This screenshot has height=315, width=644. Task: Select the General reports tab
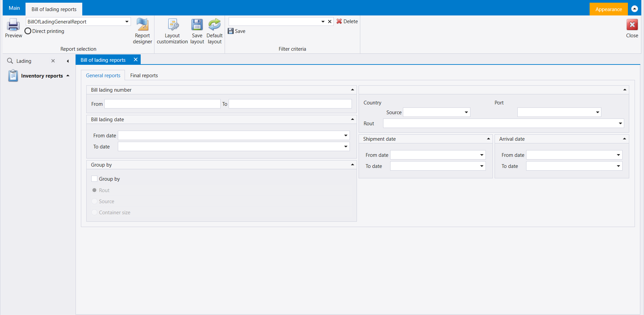point(103,76)
